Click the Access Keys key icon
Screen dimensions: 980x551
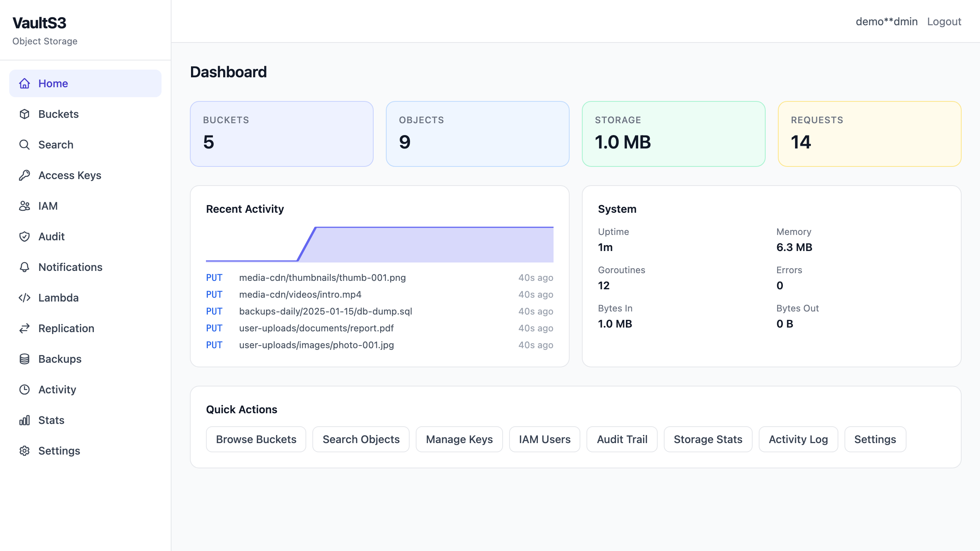pos(24,175)
